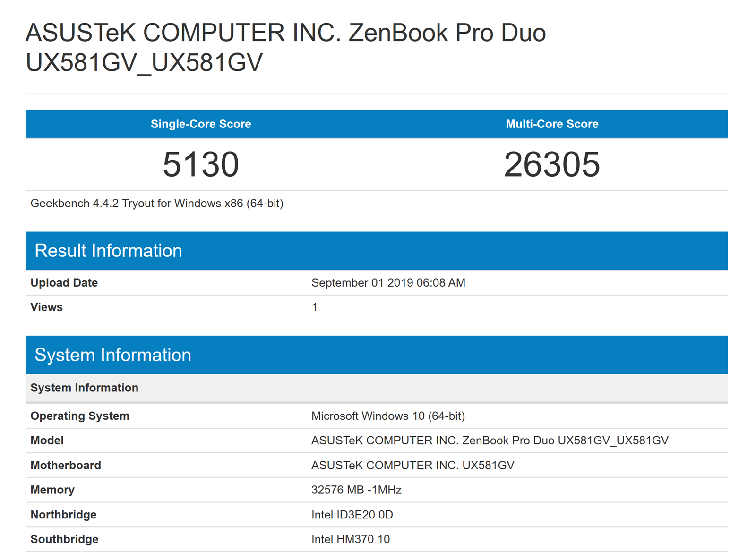This screenshot has width=756, height=560.
Task: Click the Microsoft Windows 10 (64-bit) value
Action: coord(388,416)
